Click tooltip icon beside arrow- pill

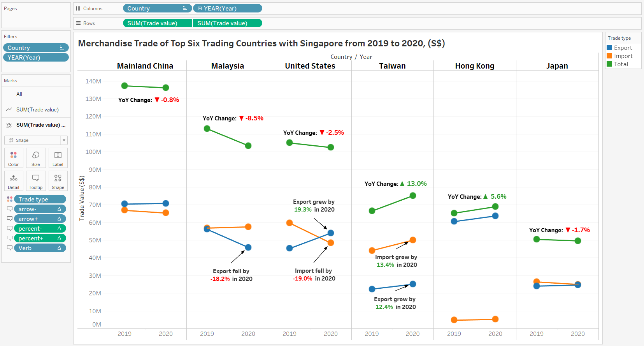click(x=10, y=209)
